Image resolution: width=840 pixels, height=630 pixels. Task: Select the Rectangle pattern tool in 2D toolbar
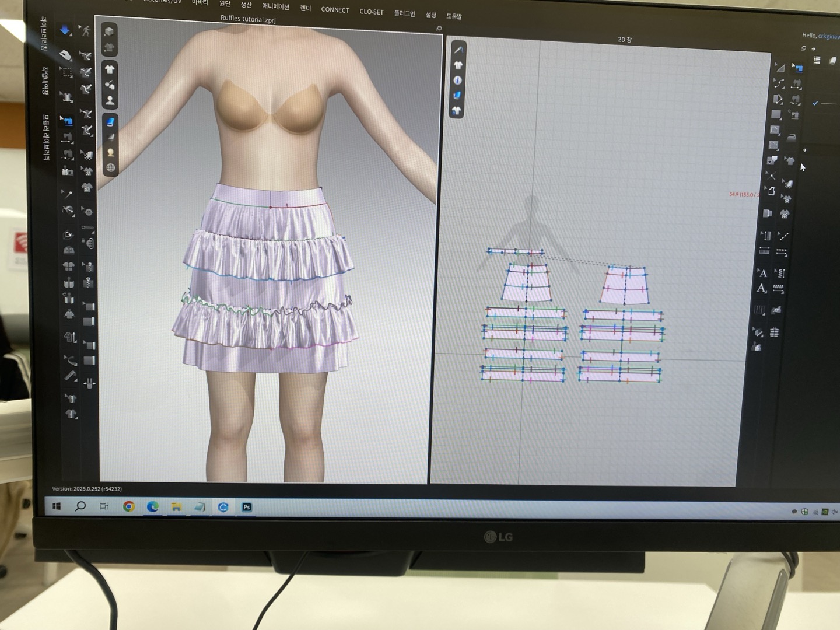[x=776, y=114]
